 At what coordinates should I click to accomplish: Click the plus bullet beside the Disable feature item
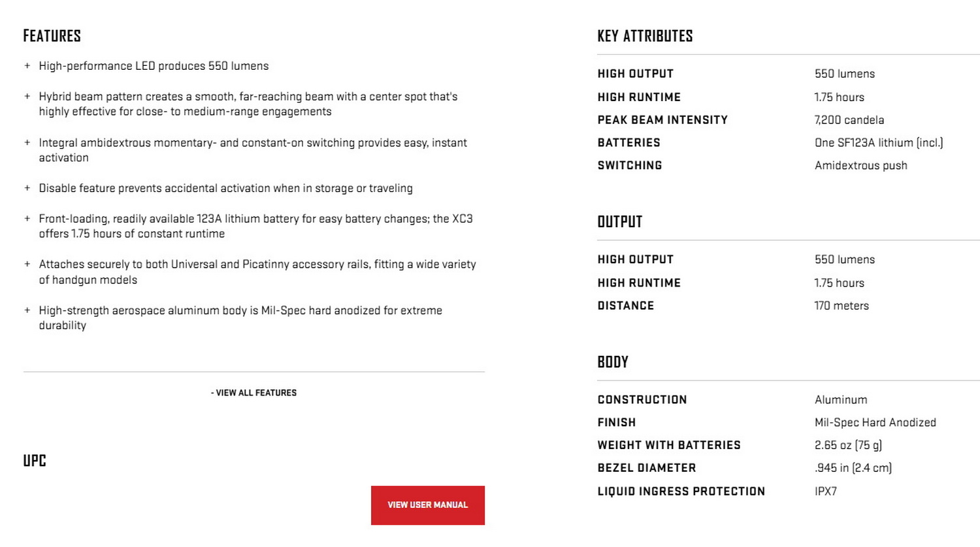pos(27,188)
